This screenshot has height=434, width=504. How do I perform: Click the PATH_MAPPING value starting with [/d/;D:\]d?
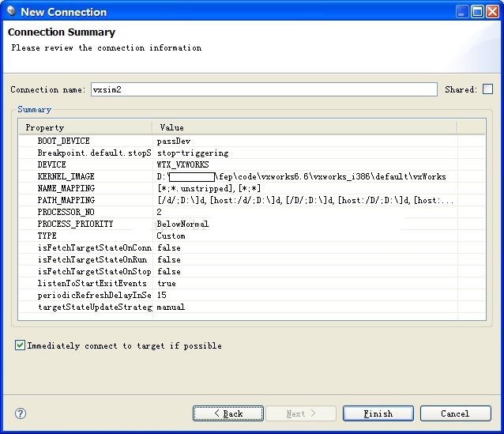pyautogui.click(x=305, y=201)
